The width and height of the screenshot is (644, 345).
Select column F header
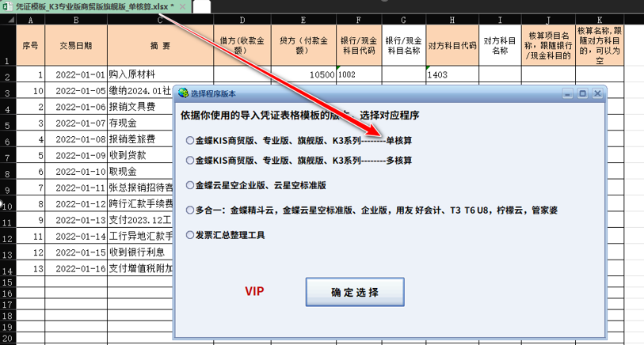(x=359, y=20)
